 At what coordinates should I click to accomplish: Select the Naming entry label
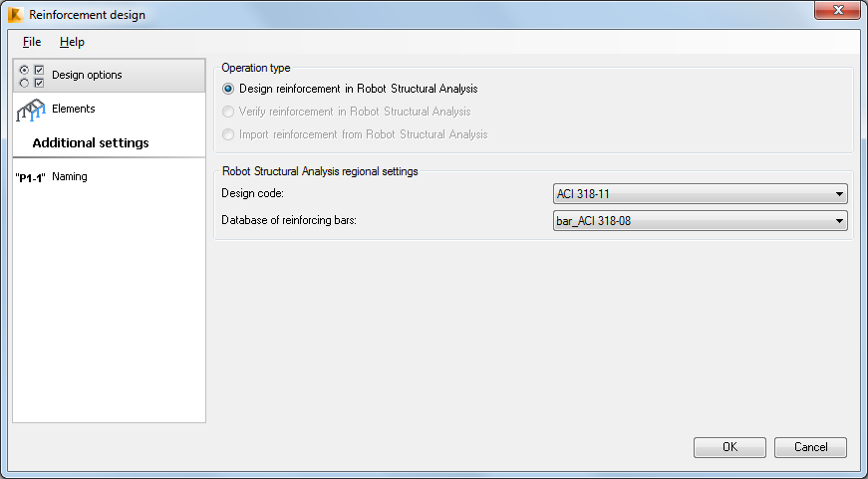point(70,177)
